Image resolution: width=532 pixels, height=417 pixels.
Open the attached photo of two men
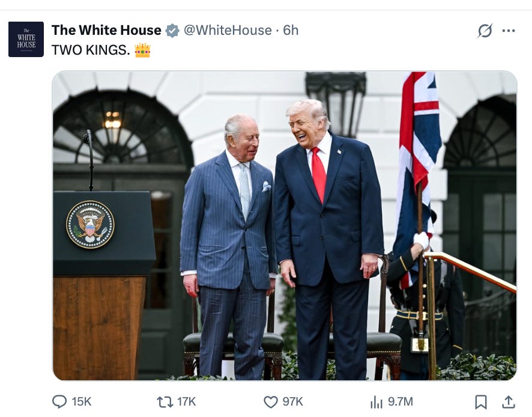pos(285,225)
